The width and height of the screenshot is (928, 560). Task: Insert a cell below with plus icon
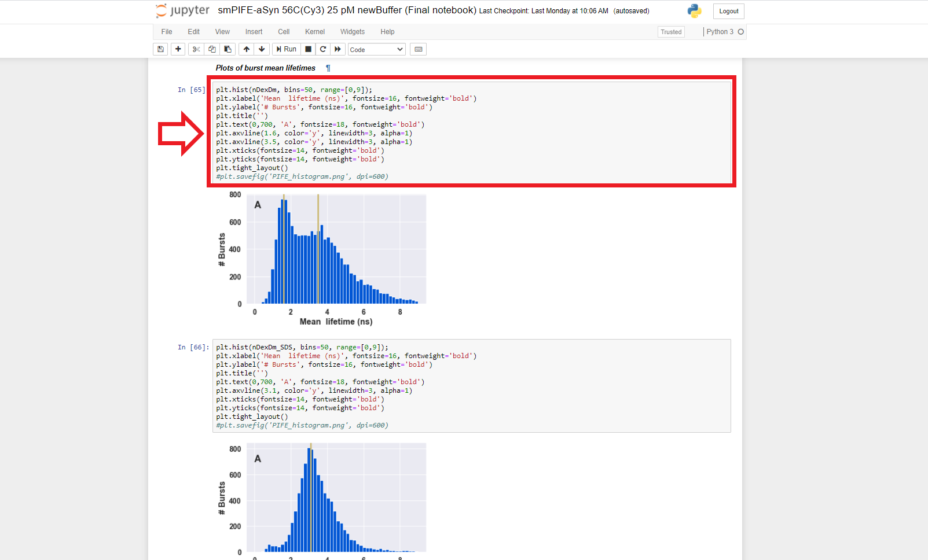click(x=178, y=49)
